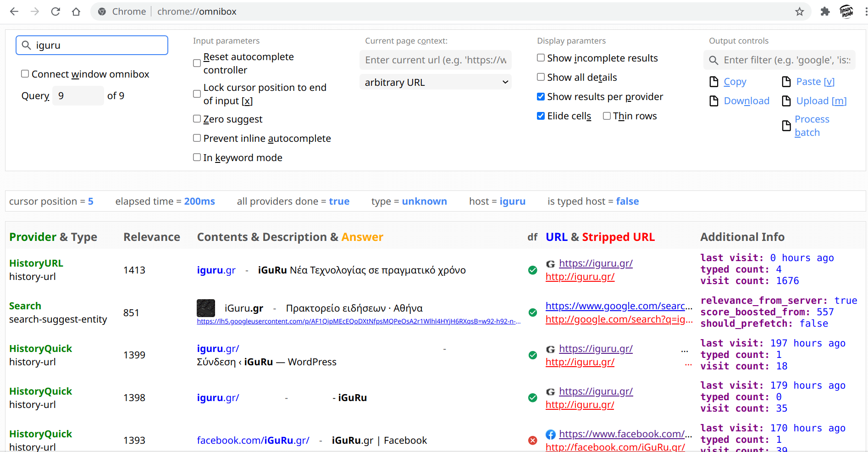This screenshot has height=452, width=868.
Task: Click the green check for HistoryURL row
Action: [x=533, y=270]
